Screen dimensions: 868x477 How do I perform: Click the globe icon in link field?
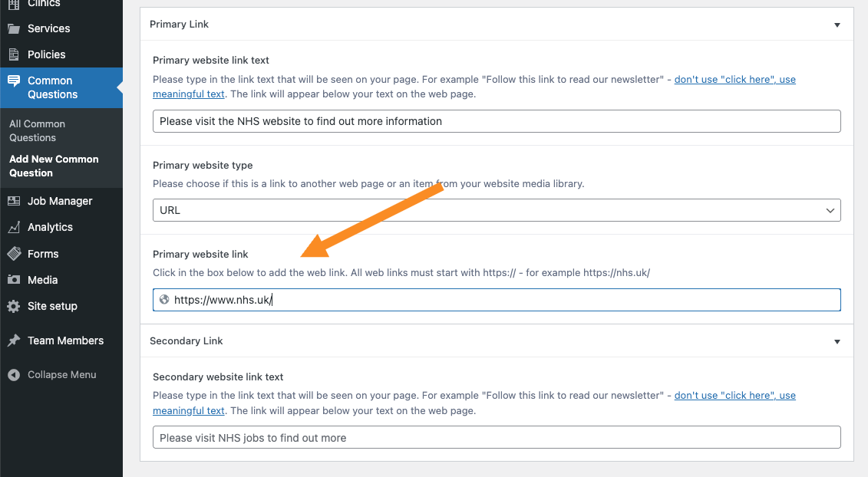pyautogui.click(x=164, y=299)
